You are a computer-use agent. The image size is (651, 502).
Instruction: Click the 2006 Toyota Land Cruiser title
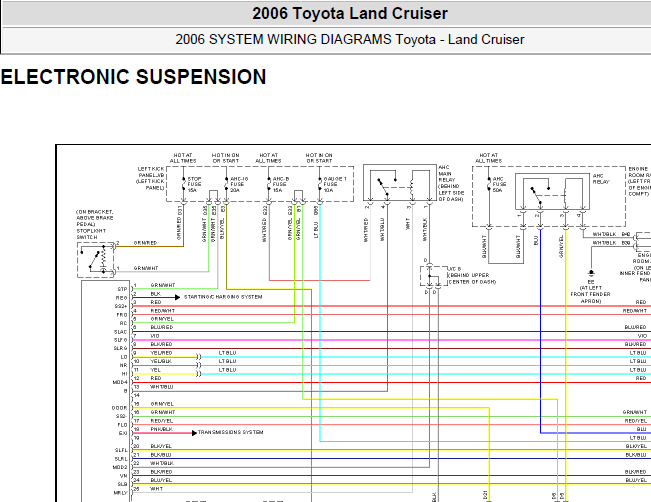(350, 14)
